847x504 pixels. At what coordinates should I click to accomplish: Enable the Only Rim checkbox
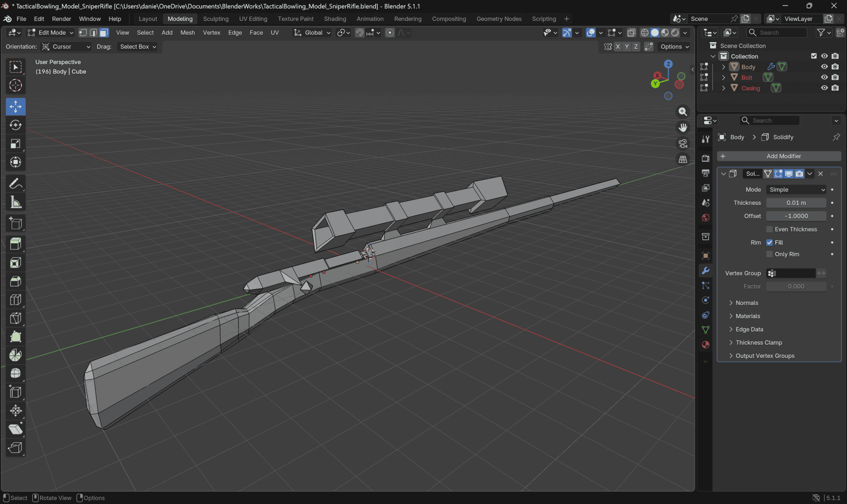coord(769,254)
